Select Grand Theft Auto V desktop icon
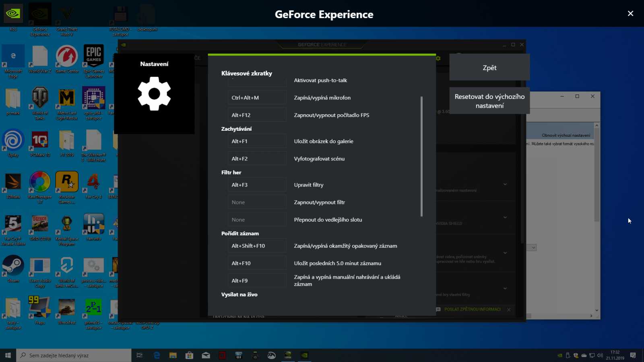The image size is (644, 362). [67, 20]
